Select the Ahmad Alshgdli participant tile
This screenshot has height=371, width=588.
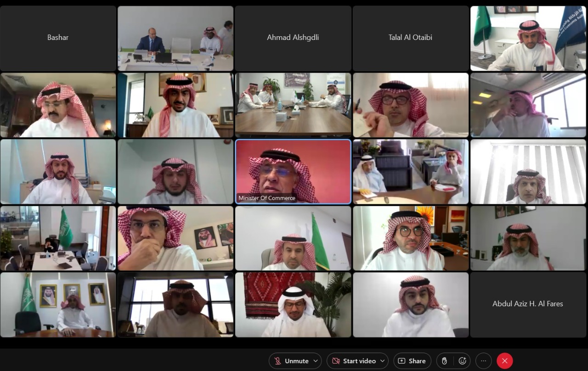[293, 38]
